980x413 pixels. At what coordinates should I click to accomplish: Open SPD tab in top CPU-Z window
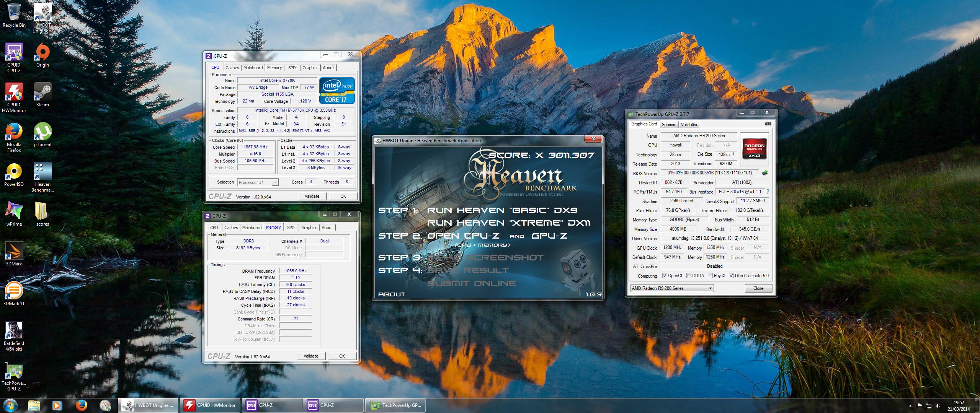[x=292, y=68]
